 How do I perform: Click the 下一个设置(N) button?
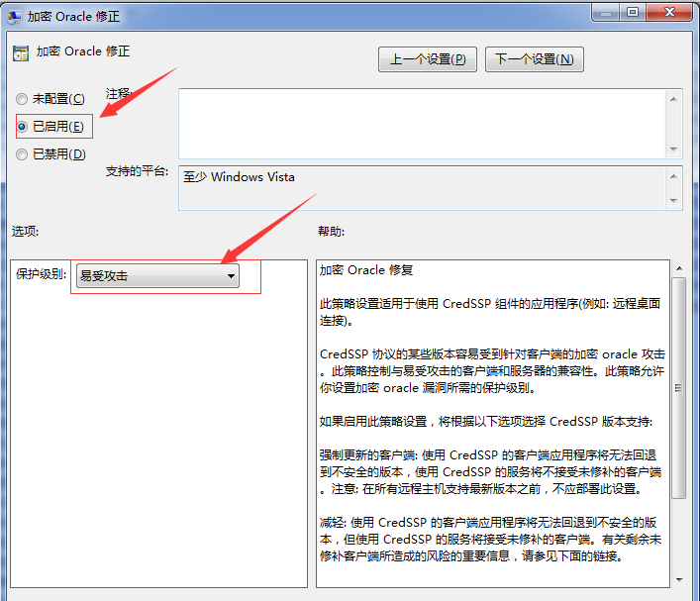[x=535, y=59]
